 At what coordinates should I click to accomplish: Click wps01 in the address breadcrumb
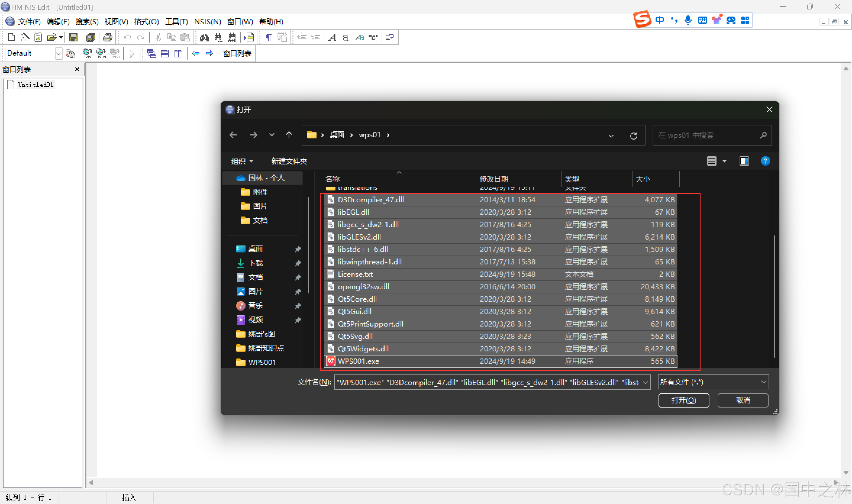(369, 135)
